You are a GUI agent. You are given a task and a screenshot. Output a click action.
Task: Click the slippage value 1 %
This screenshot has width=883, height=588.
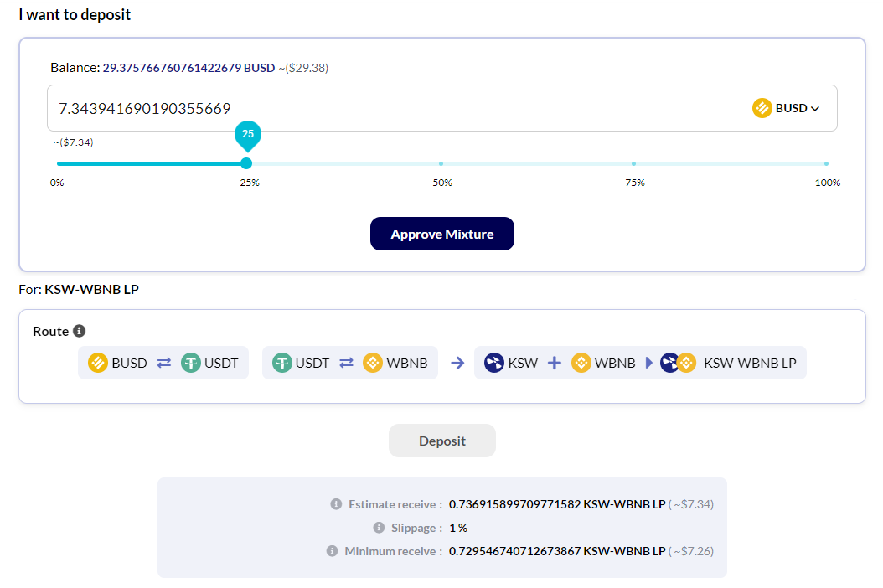tap(458, 528)
